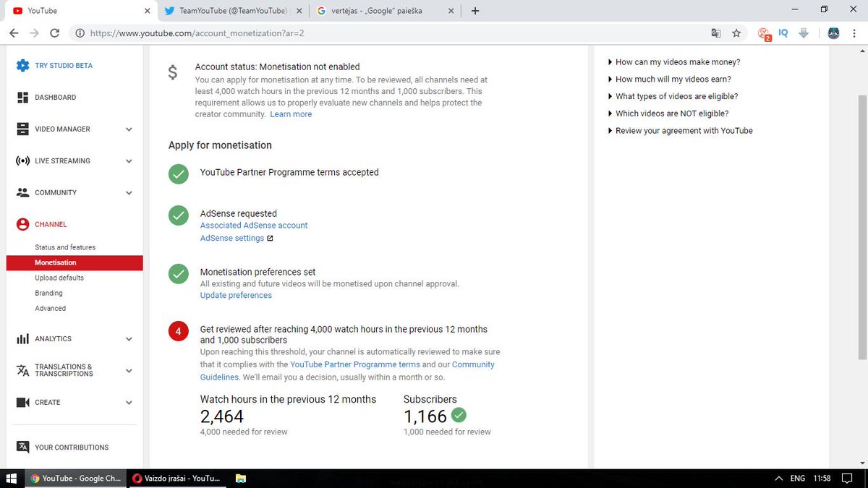Open the Windows Start menu

pos(12,478)
